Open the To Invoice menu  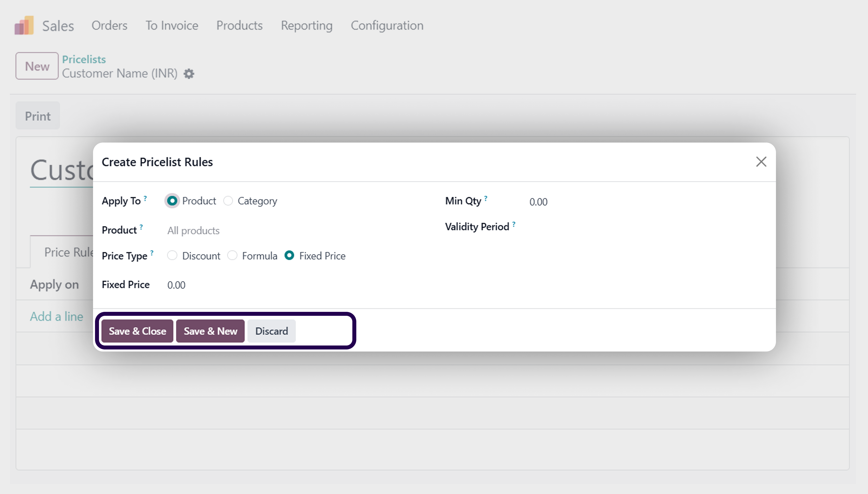[172, 25]
